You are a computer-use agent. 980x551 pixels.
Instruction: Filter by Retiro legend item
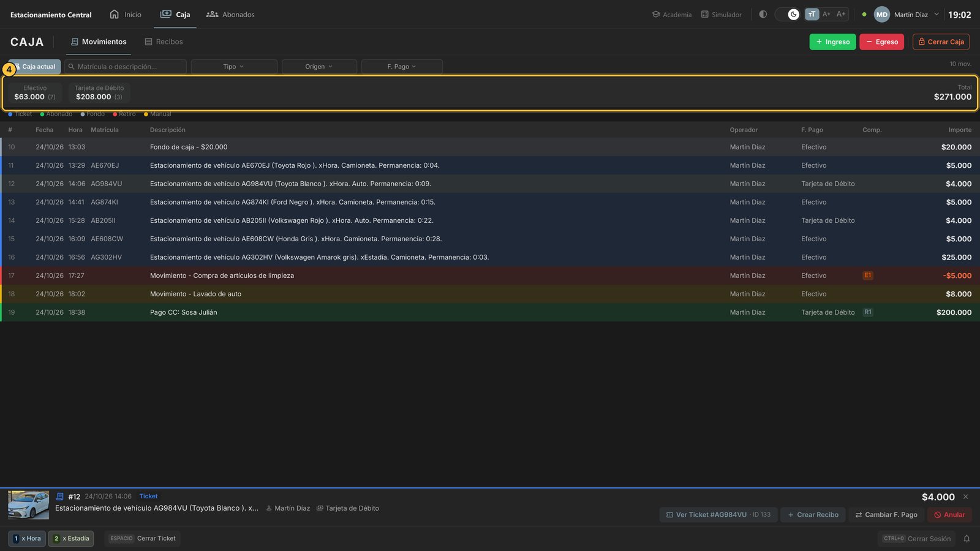point(124,114)
